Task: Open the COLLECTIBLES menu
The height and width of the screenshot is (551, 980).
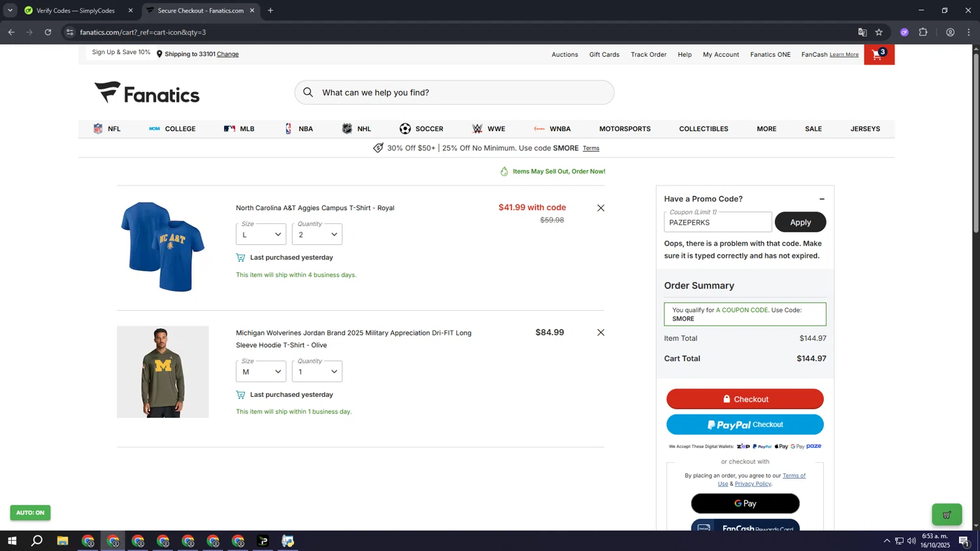Action: pos(704,129)
